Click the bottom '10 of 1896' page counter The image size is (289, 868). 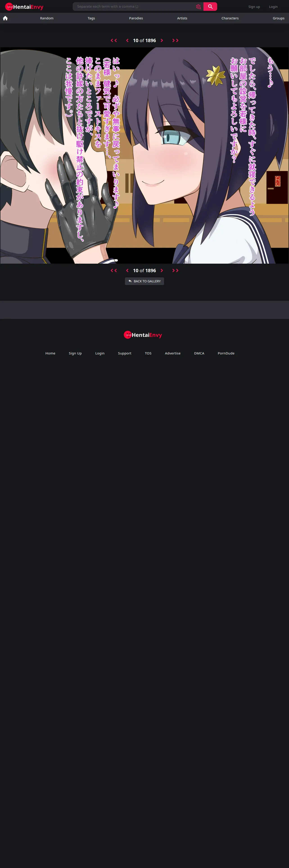(144, 271)
